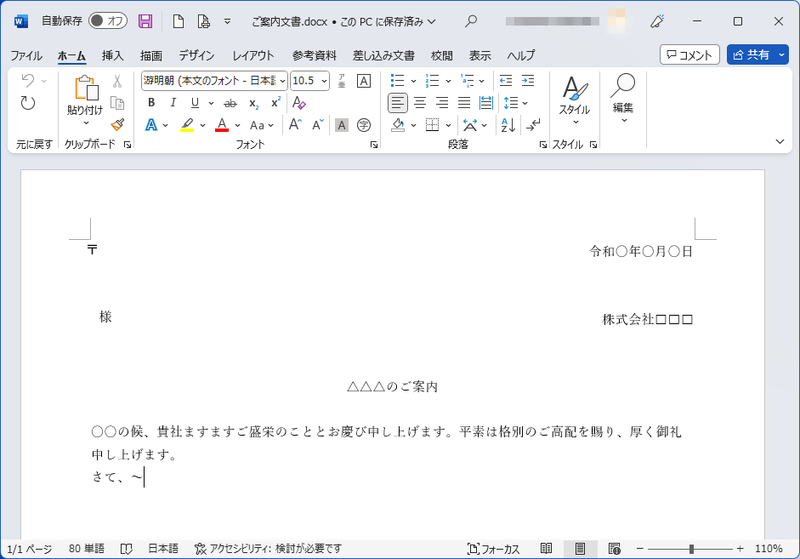
Task: Open the font size dropdown
Action: click(324, 81)
